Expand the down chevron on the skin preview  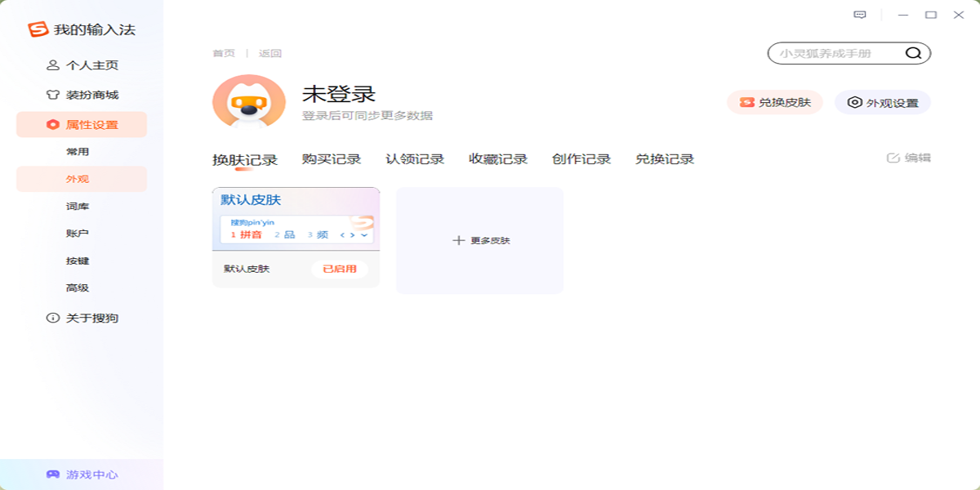364,234
